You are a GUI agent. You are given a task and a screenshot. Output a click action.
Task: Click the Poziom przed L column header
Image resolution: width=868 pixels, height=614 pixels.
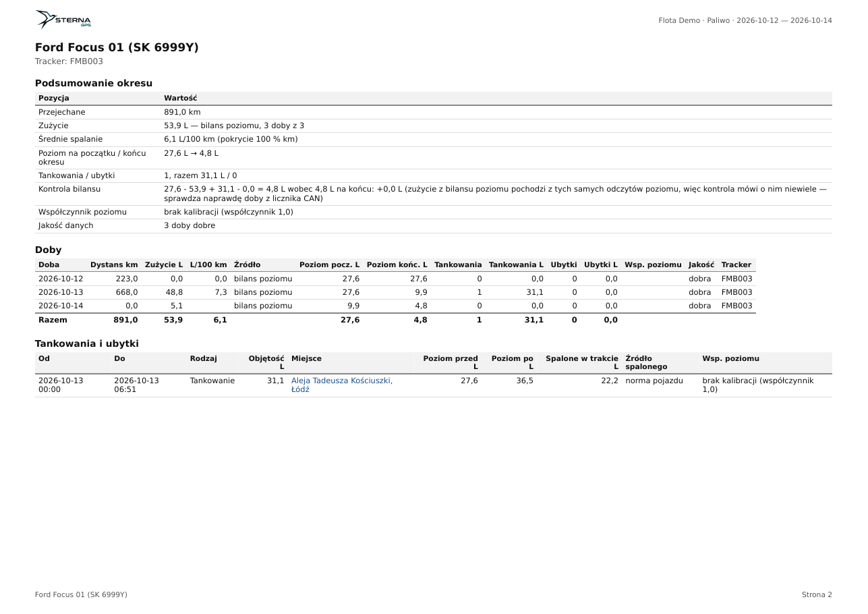(451, 363)
